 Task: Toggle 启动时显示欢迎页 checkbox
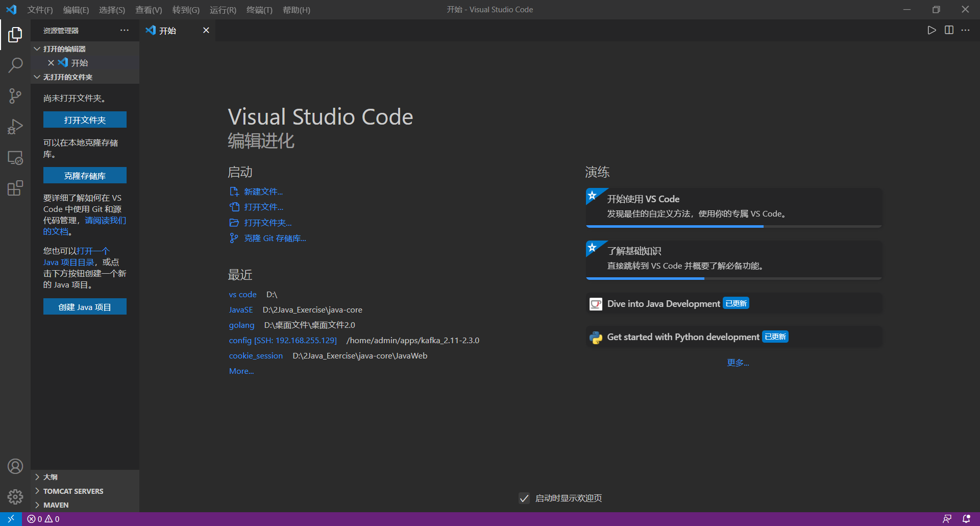coord(524,498)
